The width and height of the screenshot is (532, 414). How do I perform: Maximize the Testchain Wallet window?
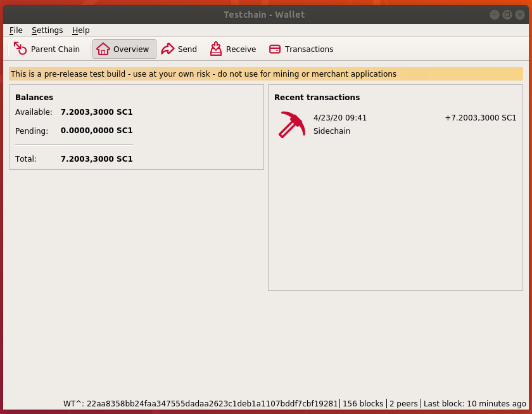click(507, 15)
